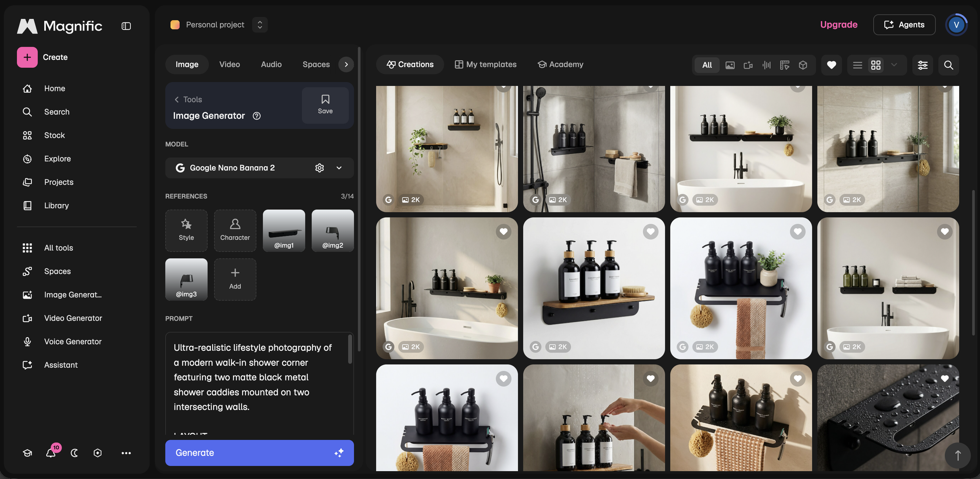This screenshot has height=479, width=980.
Task: Open All tools in the sidebar
Action: (48, 248)
